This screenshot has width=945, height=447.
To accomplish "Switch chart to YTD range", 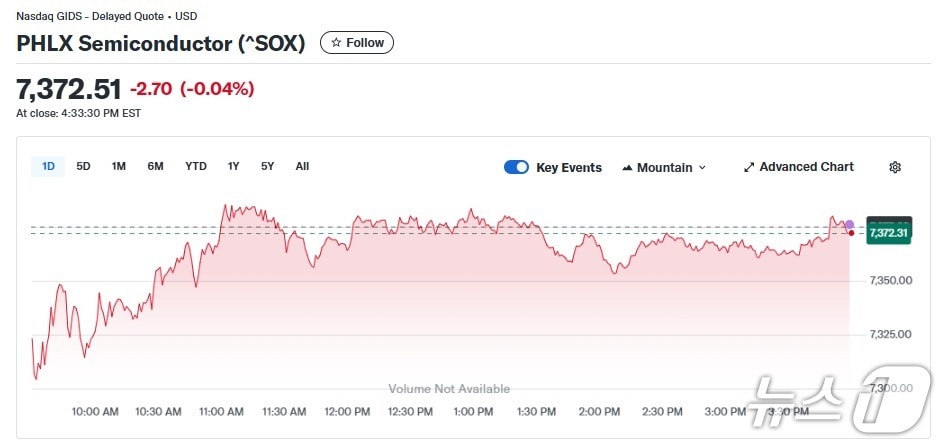I will [195, 167].
